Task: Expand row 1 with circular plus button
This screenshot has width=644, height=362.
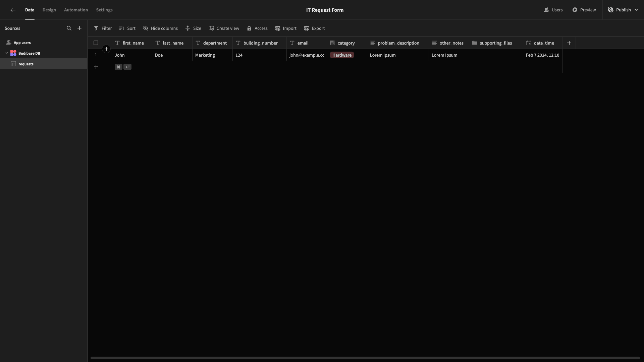Action: [x=106, y=49]
